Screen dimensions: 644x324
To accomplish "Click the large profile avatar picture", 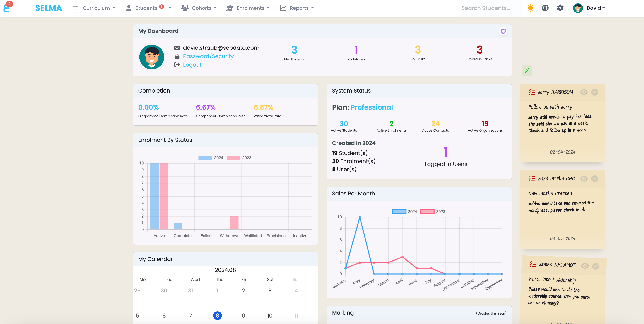I will click(x=152, y=57).
